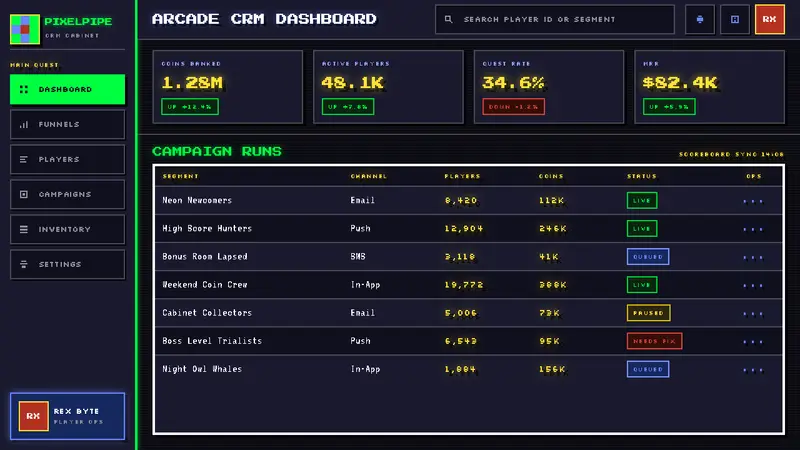Click LIVE status badge for Neon Newcomers

point(642,201)
